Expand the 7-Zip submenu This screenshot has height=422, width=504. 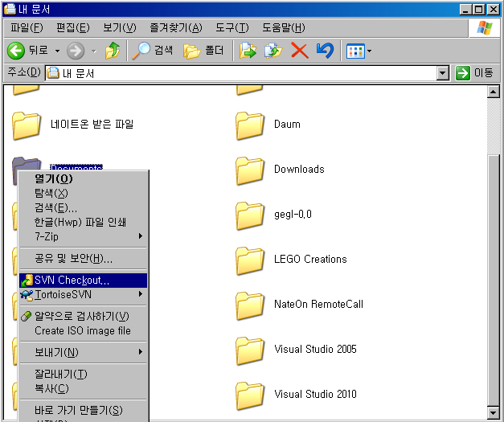click(84, 236)
